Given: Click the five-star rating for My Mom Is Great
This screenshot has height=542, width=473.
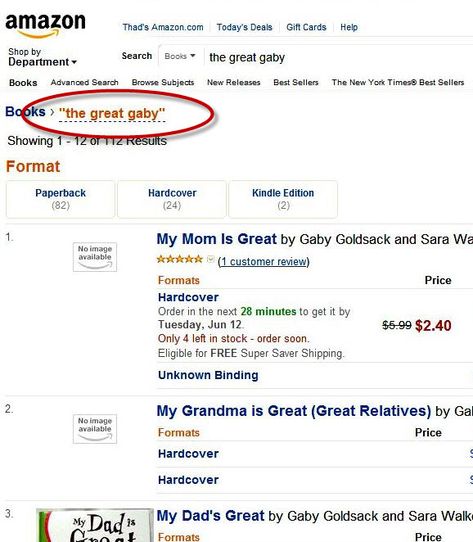Looking at the screenshot, I should (x=179, y=259).
